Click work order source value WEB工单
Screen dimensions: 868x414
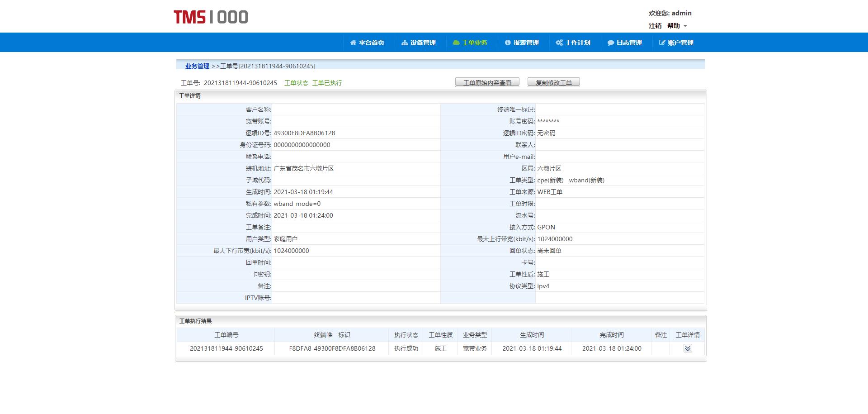pyautogui.click(x=550, y=192)
